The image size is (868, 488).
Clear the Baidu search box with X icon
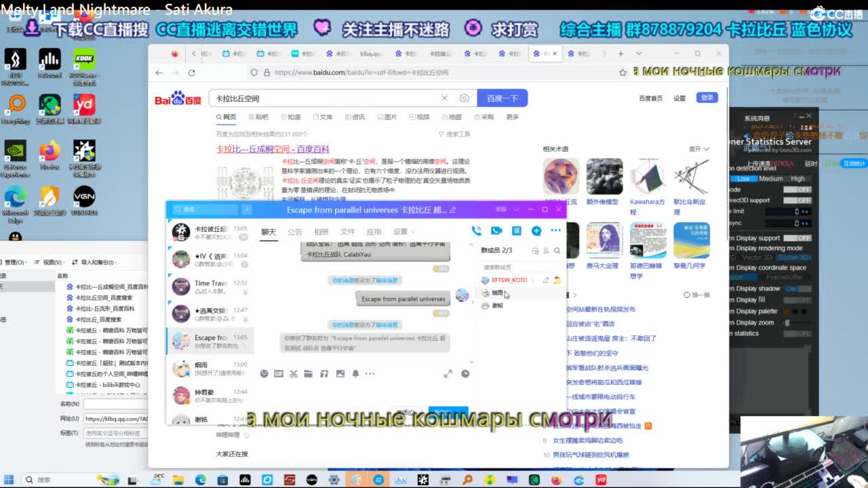point(444,98)
